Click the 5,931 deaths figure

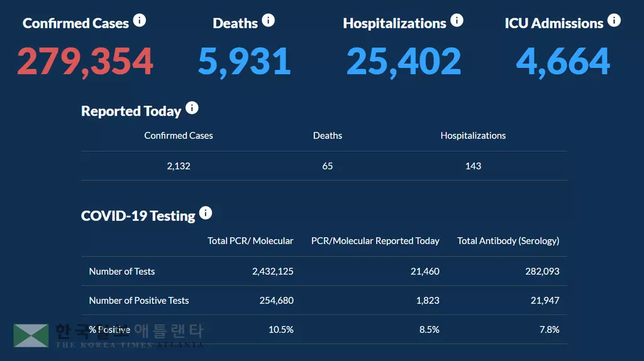[244, 62]
